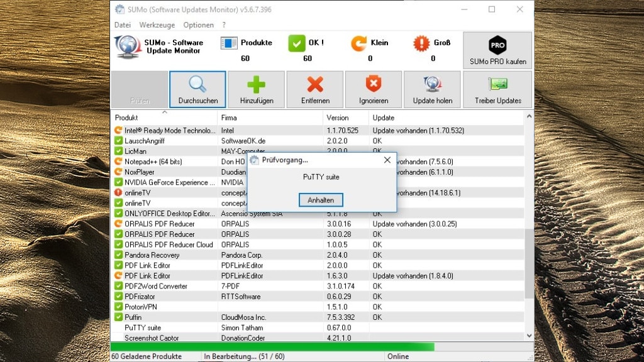
Task: Click the orange update icon beside NoxPlayer
Action: click(118, 172)
